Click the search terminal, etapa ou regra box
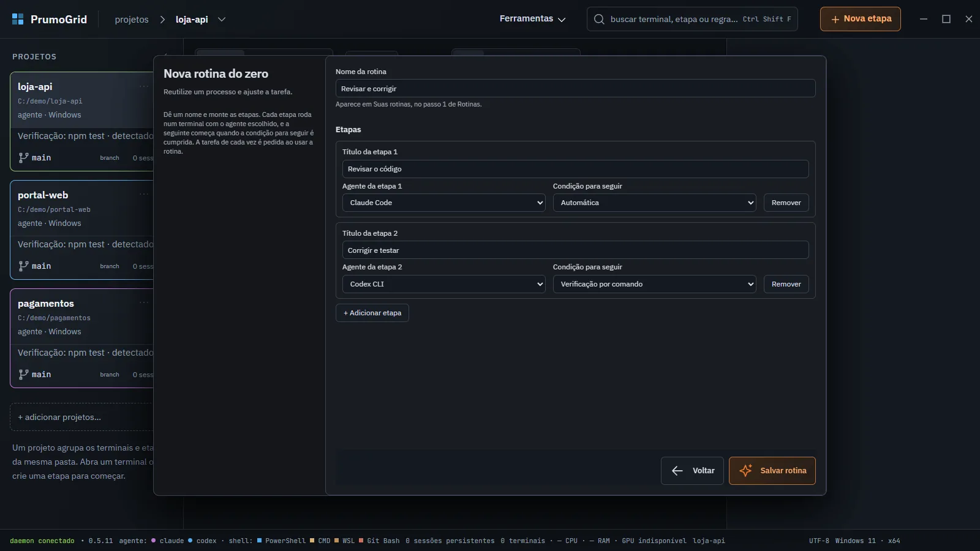The image size is (980, 551). [692, 19]
